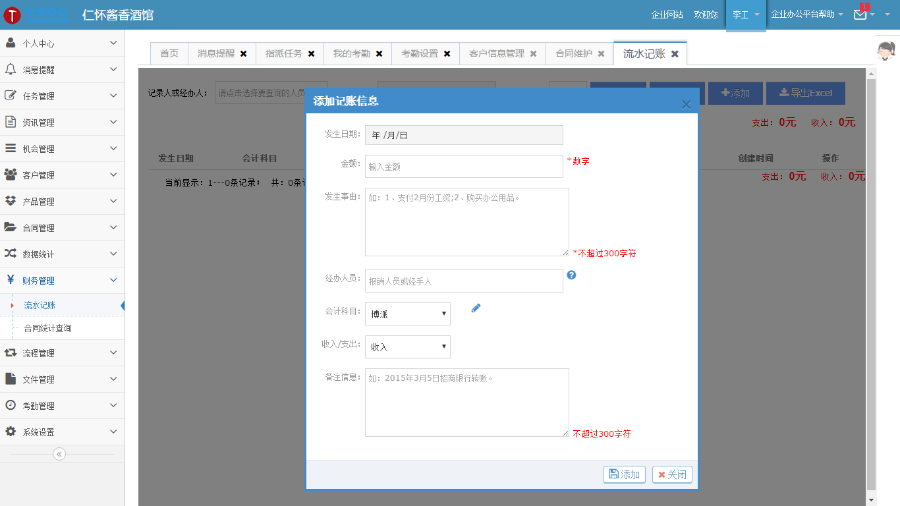Close the 指派任务 tab
This screenshot has height=506, width=900.
click(311, 54)
